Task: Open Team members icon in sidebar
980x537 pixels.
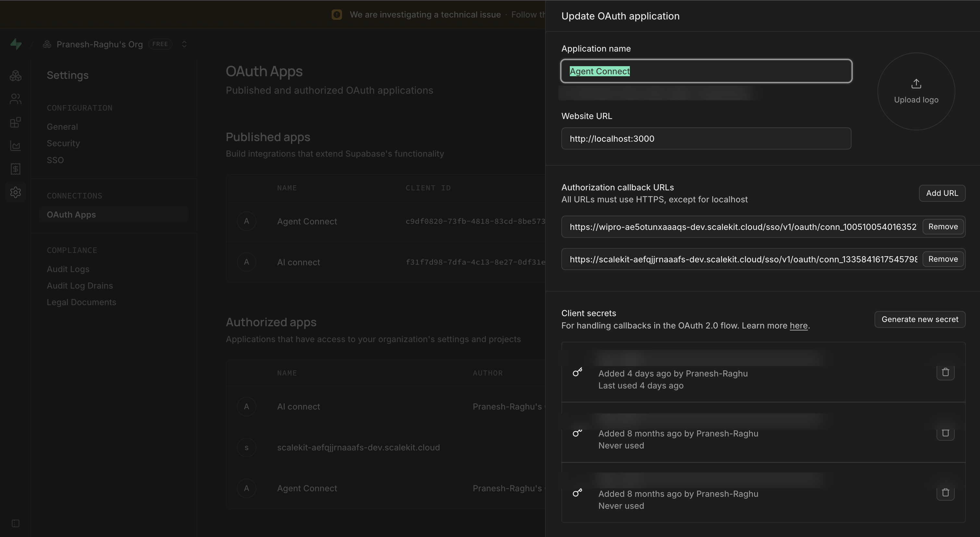Action: point(16,99)
